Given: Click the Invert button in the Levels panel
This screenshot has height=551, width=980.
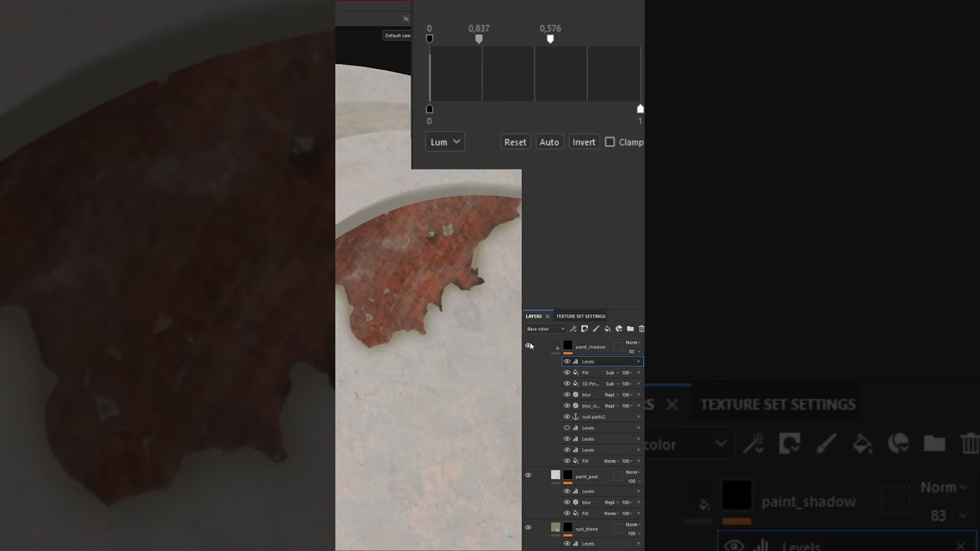Looking at the screenshot, I should click(x=583, y=142).
